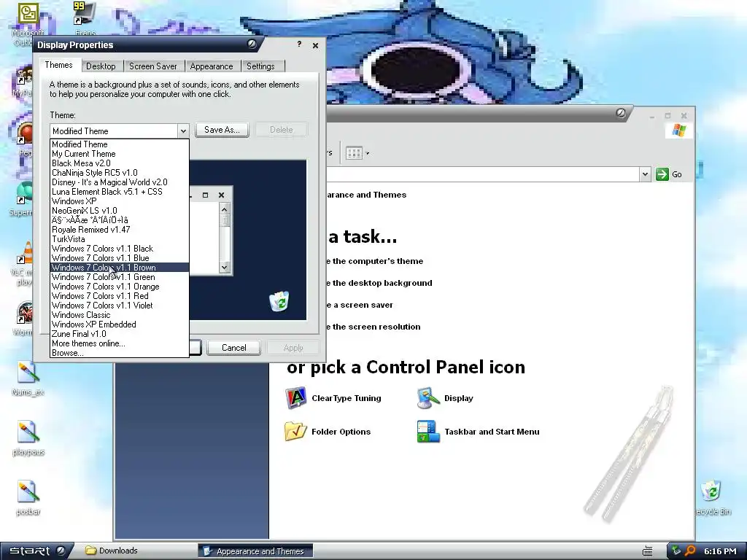Choose ChaNinja Style RC5 v1.0 theme

120,173
